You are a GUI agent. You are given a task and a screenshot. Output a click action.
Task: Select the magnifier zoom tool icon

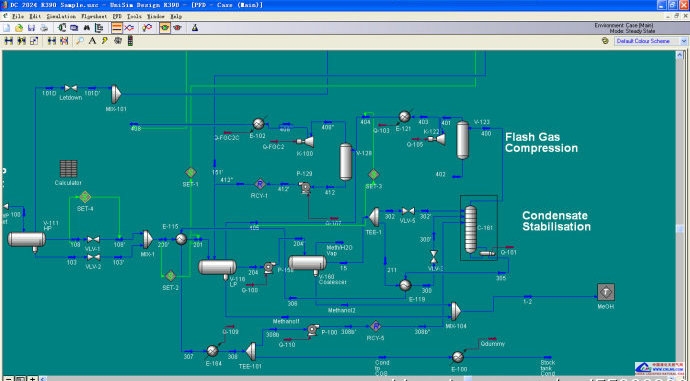click(x=80, y=41)
